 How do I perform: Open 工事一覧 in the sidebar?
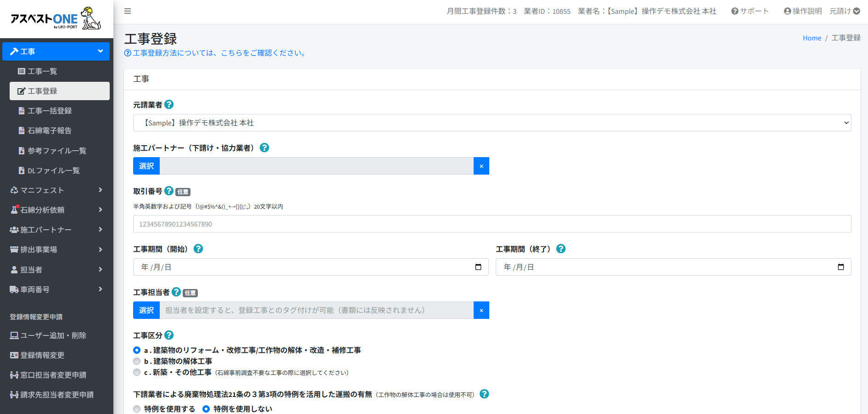(x=42, y=71)
